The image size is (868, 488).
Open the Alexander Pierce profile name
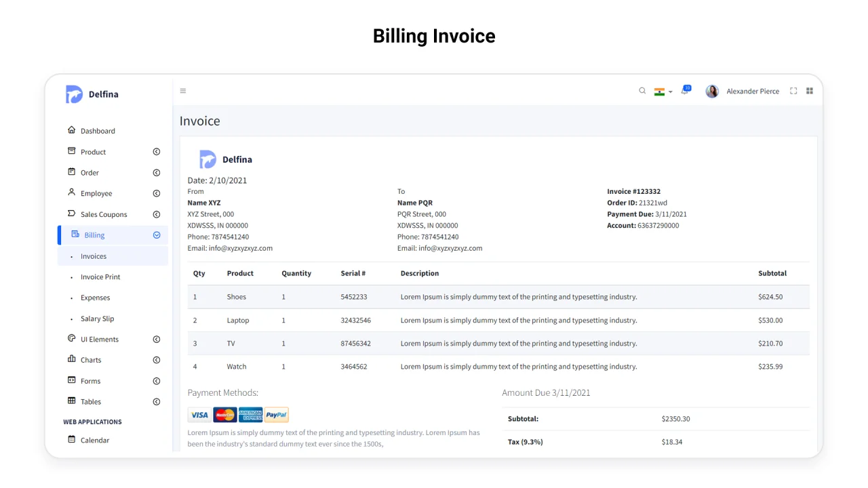(x=753, y=91)
